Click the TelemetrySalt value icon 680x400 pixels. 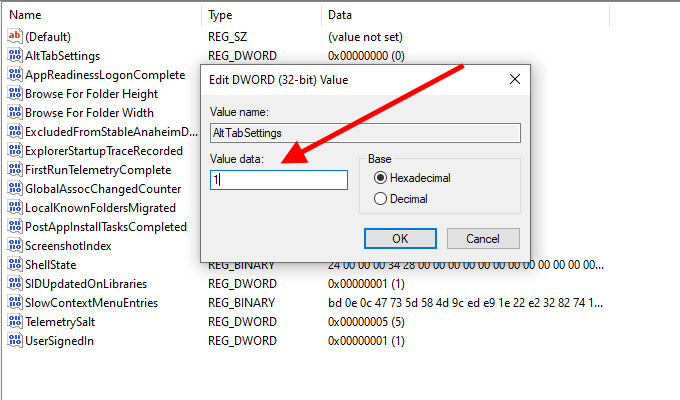tap(14, 321)
